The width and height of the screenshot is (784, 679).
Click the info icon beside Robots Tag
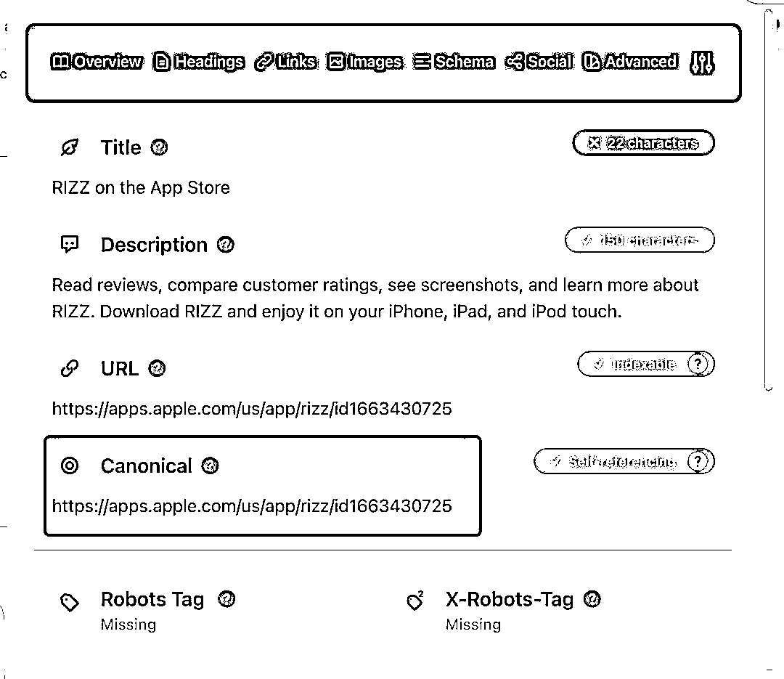pos(226,599)
